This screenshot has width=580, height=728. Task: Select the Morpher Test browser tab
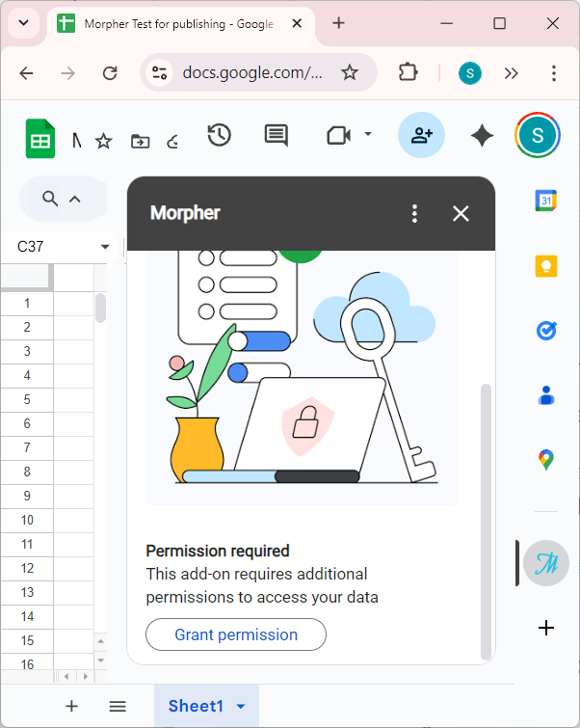coord(178,24)
